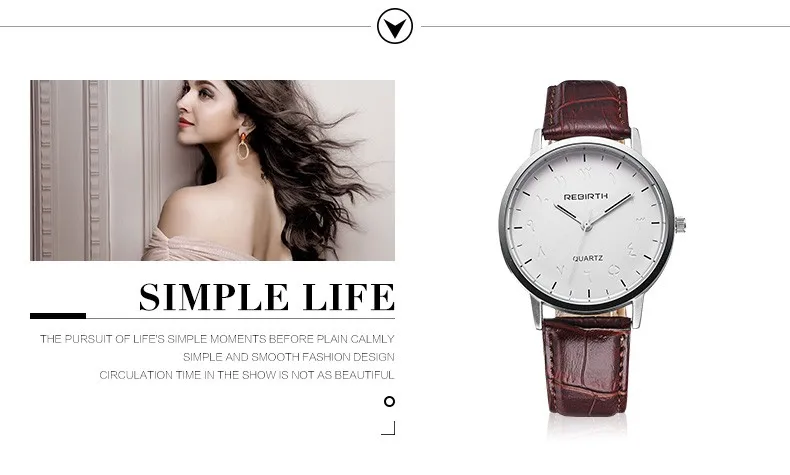Click 'CIRCULATION TIME IN THE SHOW' text
This screenshot has width=790, height=475.
point(187,375)
